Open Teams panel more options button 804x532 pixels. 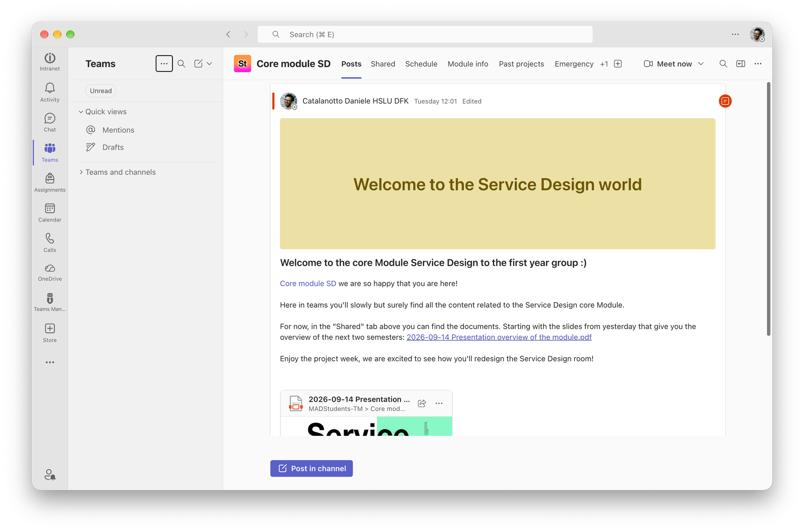pos(164,64)
